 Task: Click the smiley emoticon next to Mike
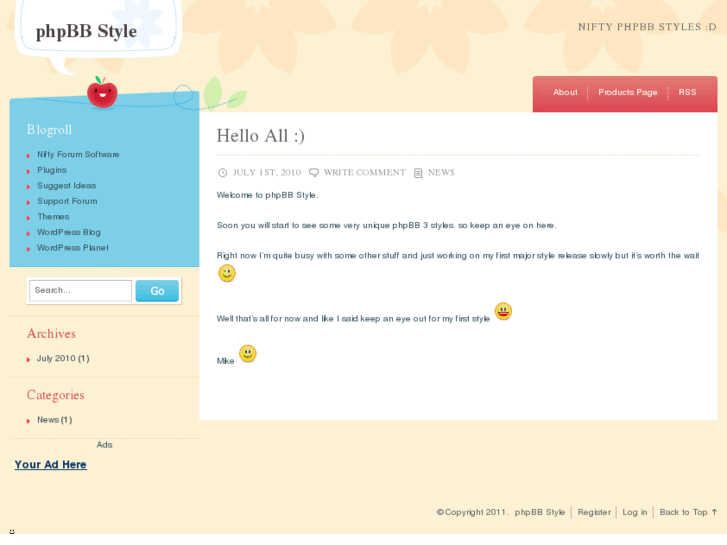pos(248,354)
